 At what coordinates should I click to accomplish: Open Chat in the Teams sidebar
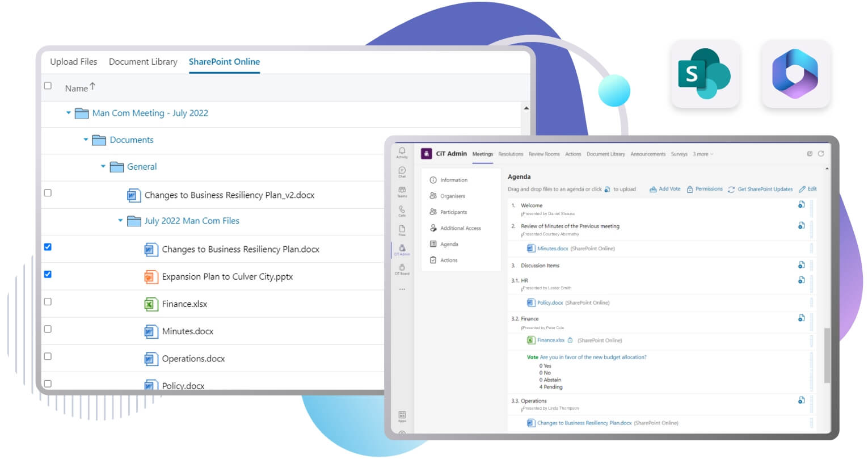pos(402,171)
